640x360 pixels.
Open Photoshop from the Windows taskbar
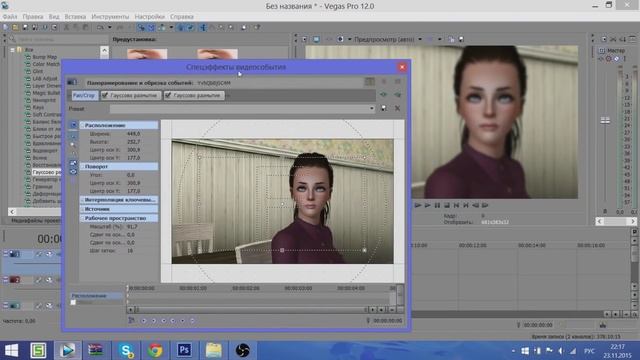184,350
